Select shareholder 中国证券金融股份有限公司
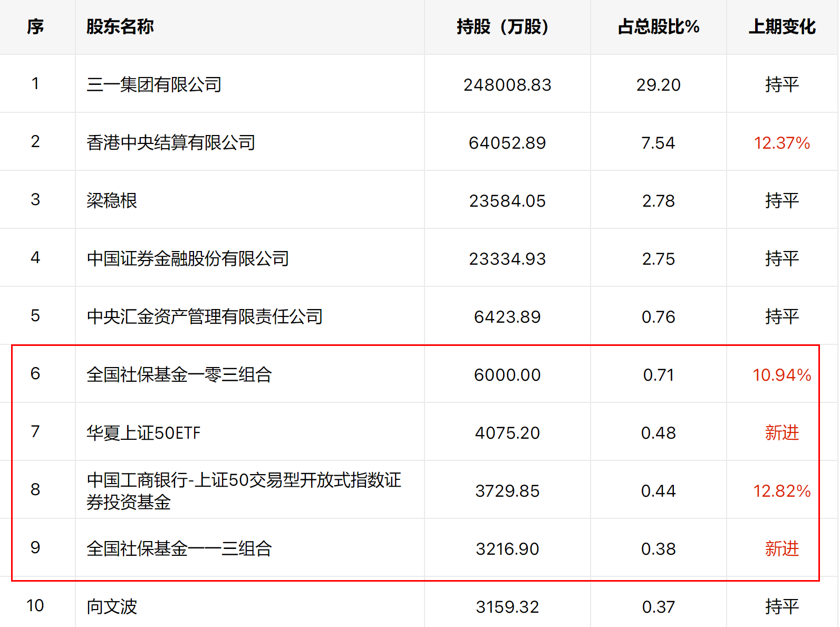Image resolution: width=840 pixels, height=627 pixels. (188, 258)
